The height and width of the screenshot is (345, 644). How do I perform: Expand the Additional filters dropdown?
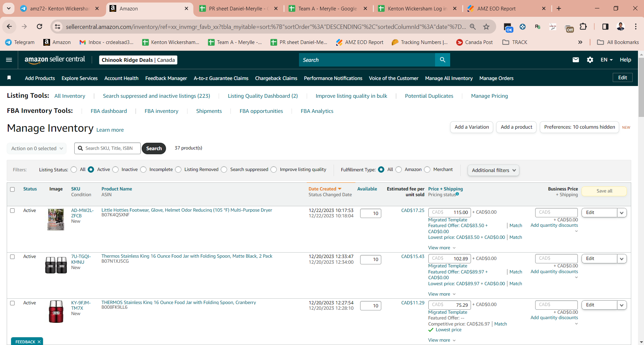pyautogui.click(x=493, y=170)
